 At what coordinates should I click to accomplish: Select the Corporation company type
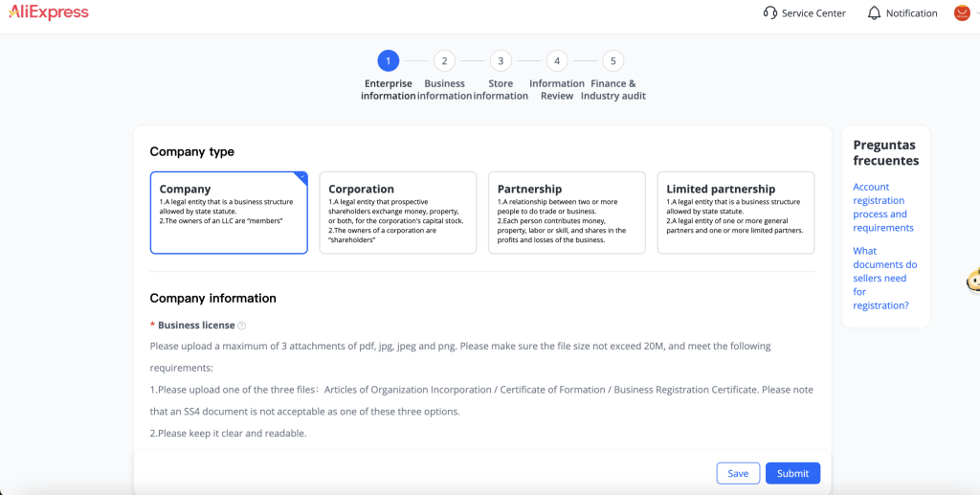398,213
